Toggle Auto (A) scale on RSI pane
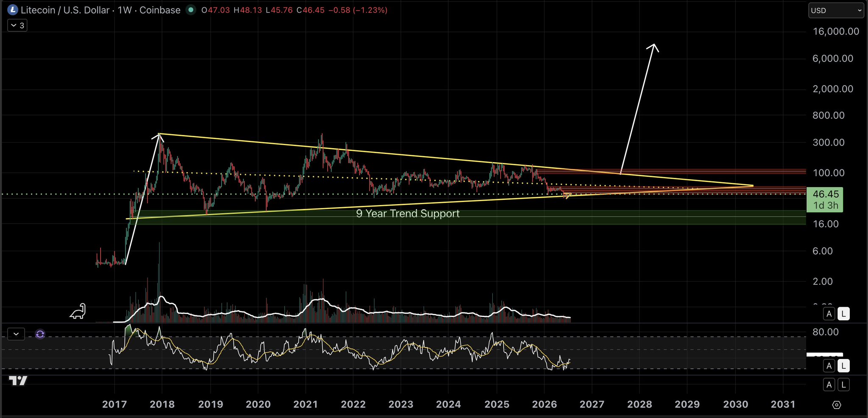 tap(829, 366)
